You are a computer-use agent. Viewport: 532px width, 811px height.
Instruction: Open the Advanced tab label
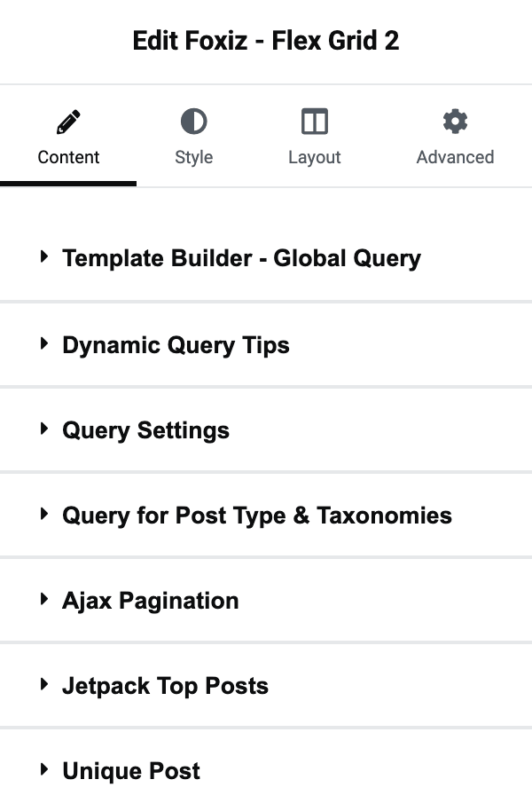pos(456,157)
